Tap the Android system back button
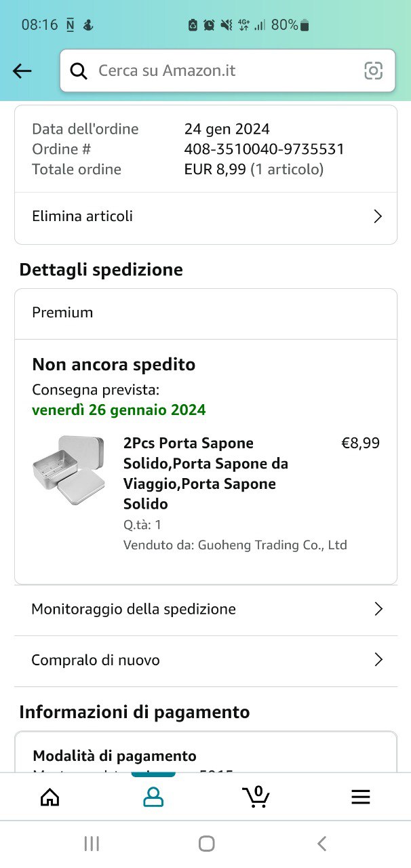The height and width of the screenshot is (868, 411). click(322, 844)
